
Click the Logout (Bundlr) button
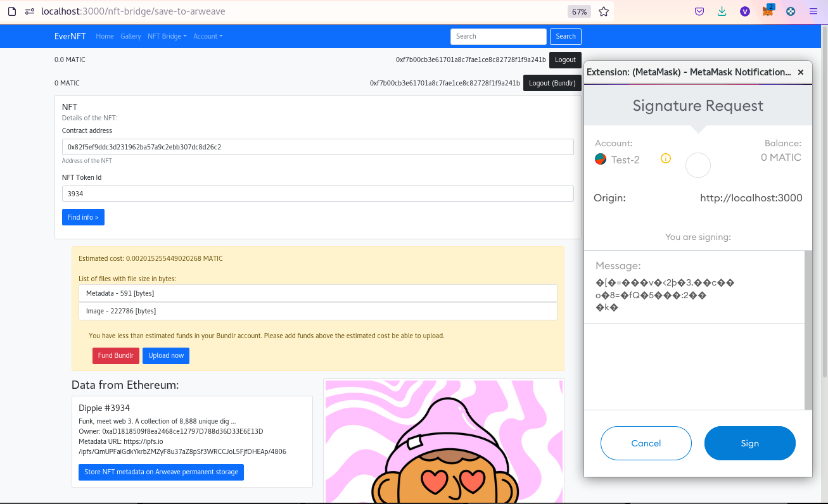[552, 83]
